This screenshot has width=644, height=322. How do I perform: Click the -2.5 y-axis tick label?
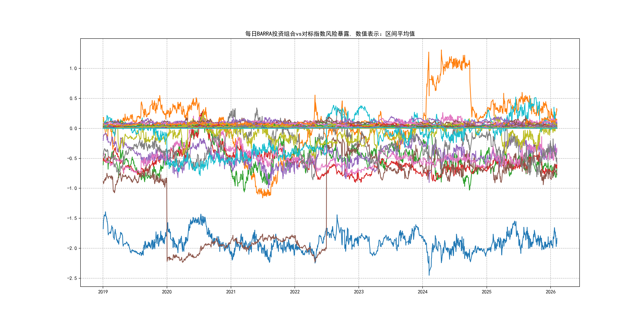(72, 278)
